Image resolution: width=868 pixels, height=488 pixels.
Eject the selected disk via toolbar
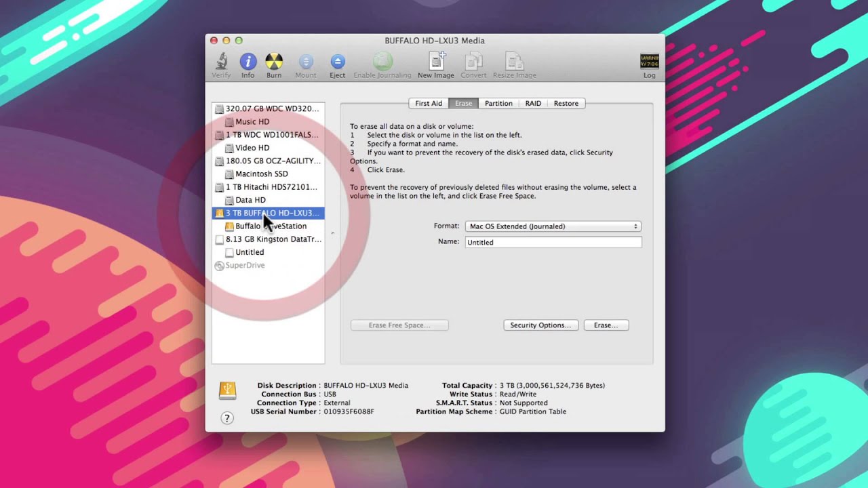coord(338,62)
